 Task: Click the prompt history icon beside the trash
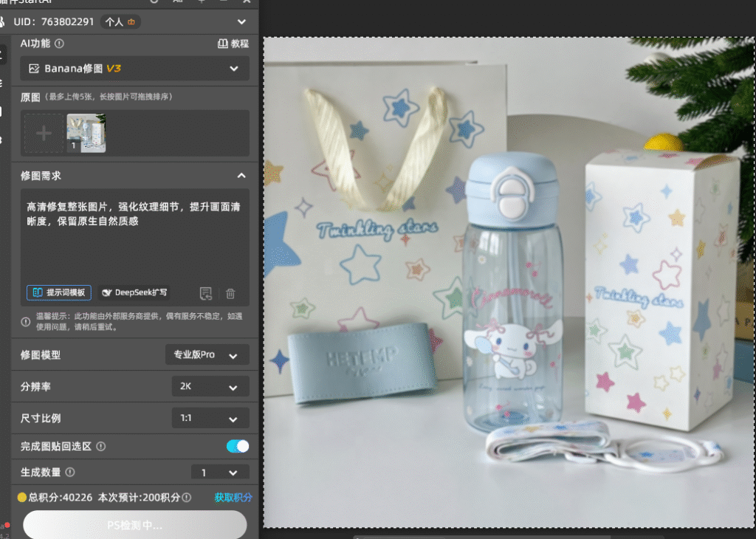(206, 293)
